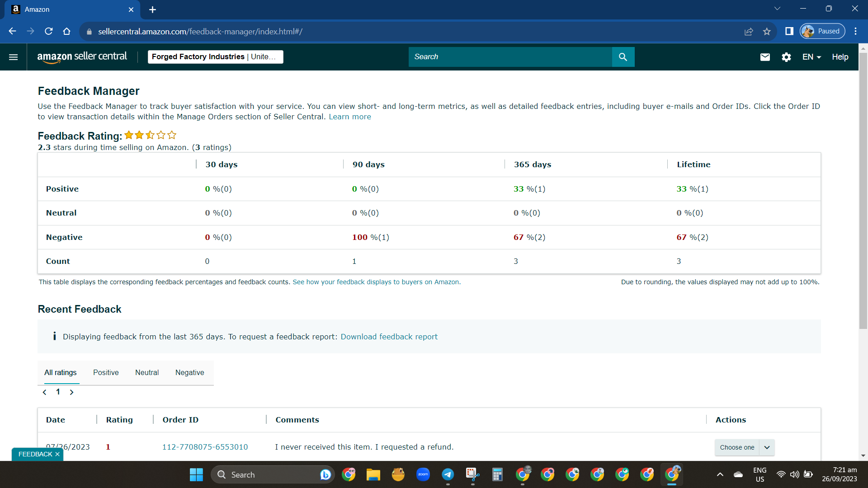Viewport: 868px width, 488px height.
Task: Close the FEEDBACK widget
Action: pyautogui.click(x=57, y=454)
